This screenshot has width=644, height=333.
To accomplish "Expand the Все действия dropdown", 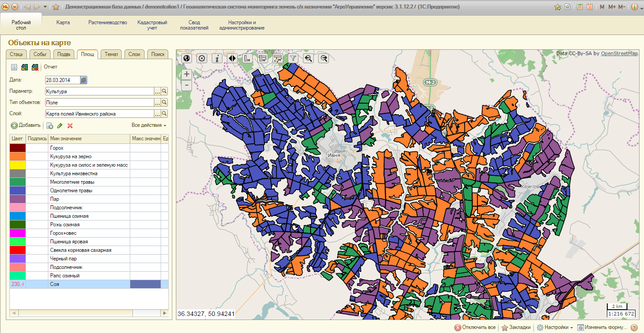I will [x=149, y=125].
